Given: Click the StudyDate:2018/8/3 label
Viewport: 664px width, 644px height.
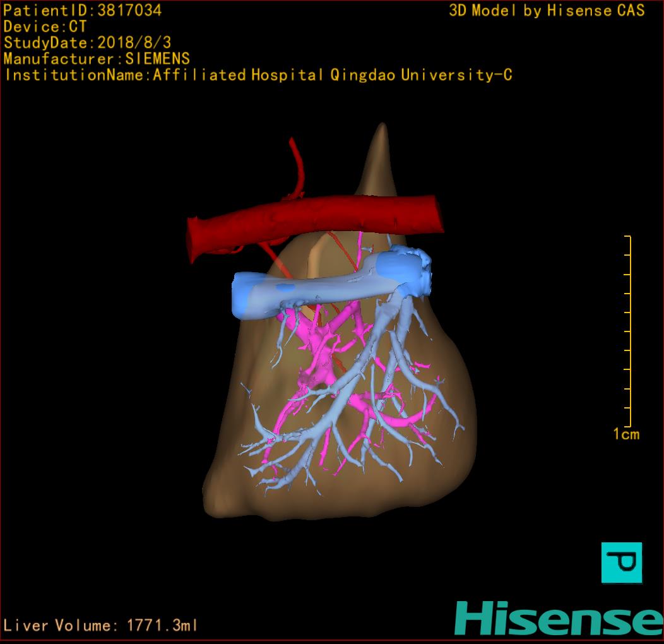Looking at the screenshot, I should point(87,43).
